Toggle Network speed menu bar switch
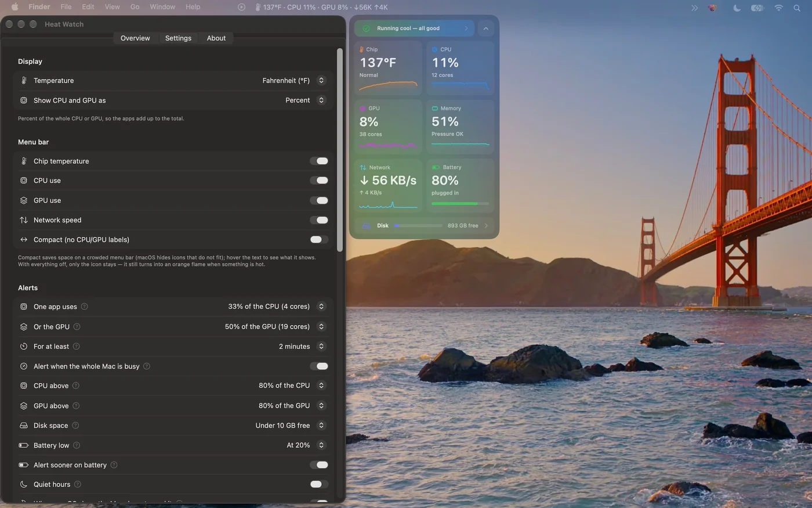This screenshot has width=812, height=508. [319, 220]
